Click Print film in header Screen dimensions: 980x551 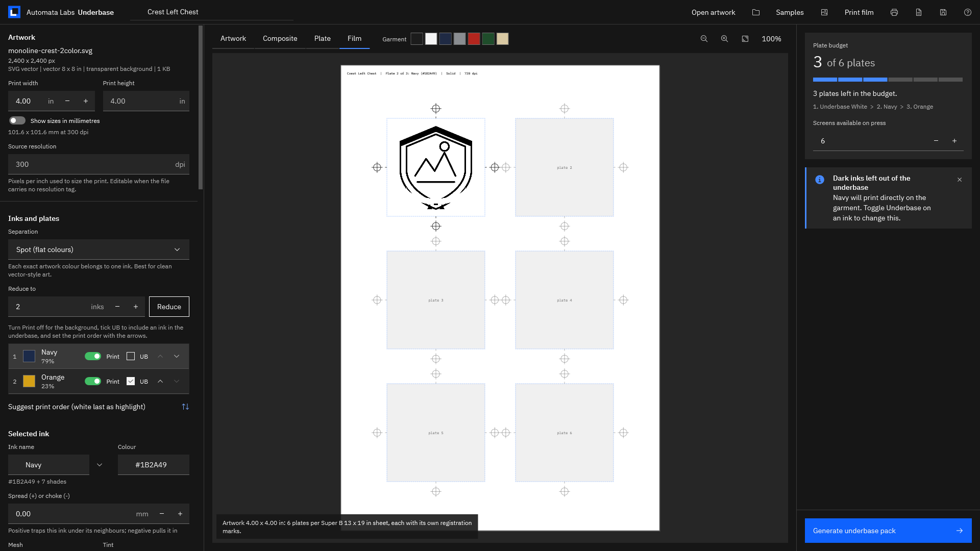[x=859, y=12]
